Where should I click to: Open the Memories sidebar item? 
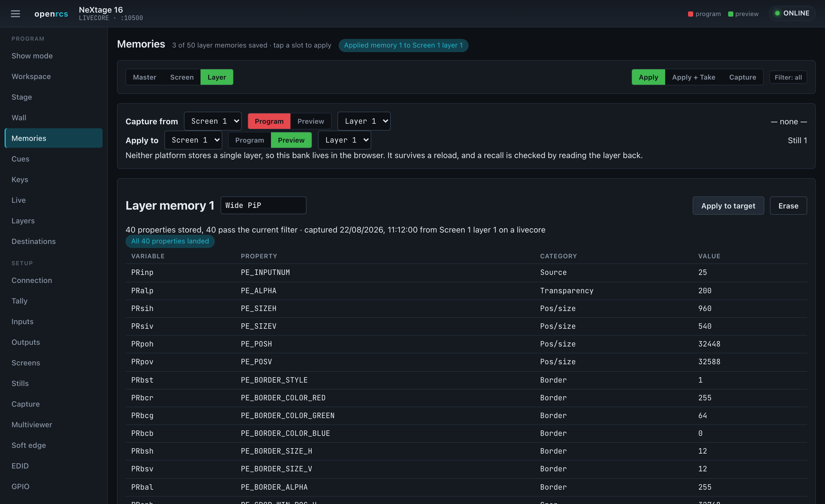[54, 138]
